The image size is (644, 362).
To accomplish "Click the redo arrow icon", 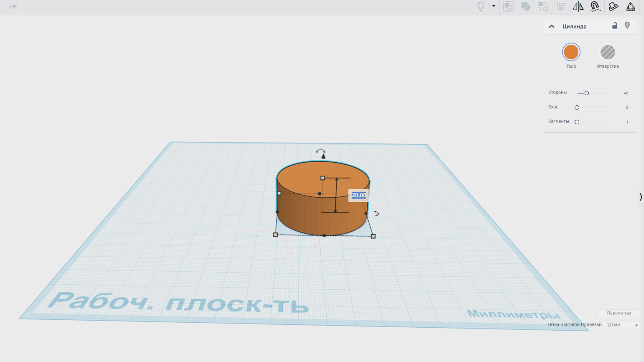I will tap(13, 6).
